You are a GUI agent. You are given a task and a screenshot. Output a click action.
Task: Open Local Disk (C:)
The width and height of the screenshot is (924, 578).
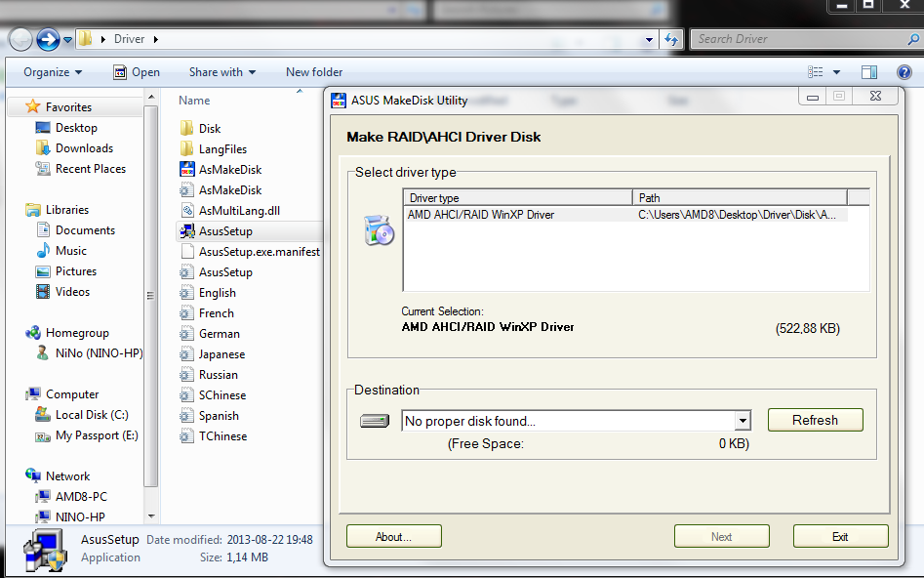(x=82, y=415)
